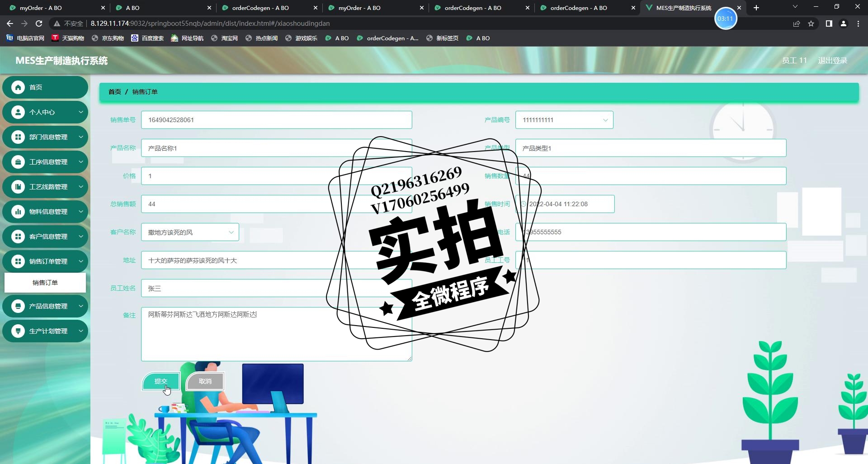The image size is (868, 464).
Task: Click the 价格 input field
Action: (x=276, y=176)
